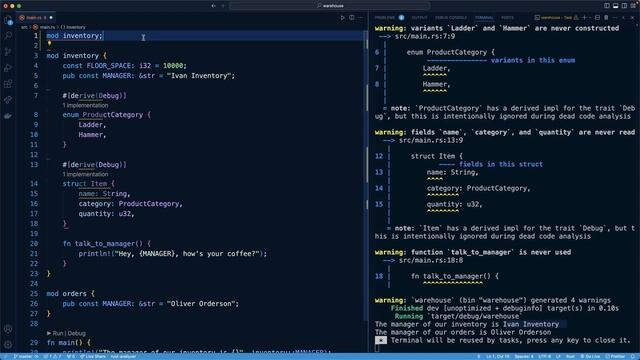
Task: Go forward using the navigation arrow
Action: click(x=223, y=6)
